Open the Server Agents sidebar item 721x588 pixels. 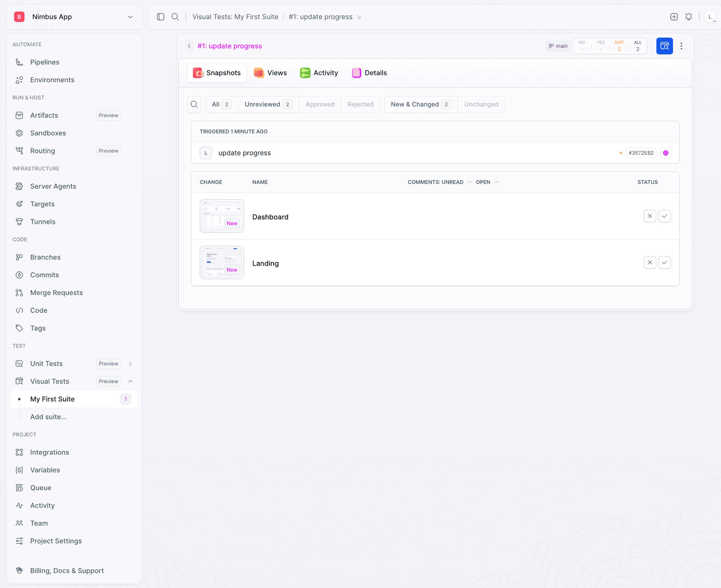pyautogui.click(x=74, y=186)
